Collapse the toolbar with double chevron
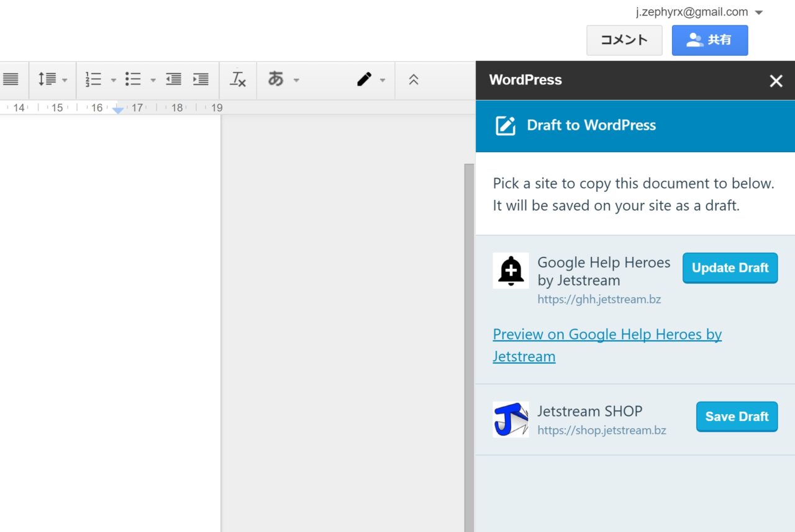Screen dimensions: 795x532 (x=414, y=79)
